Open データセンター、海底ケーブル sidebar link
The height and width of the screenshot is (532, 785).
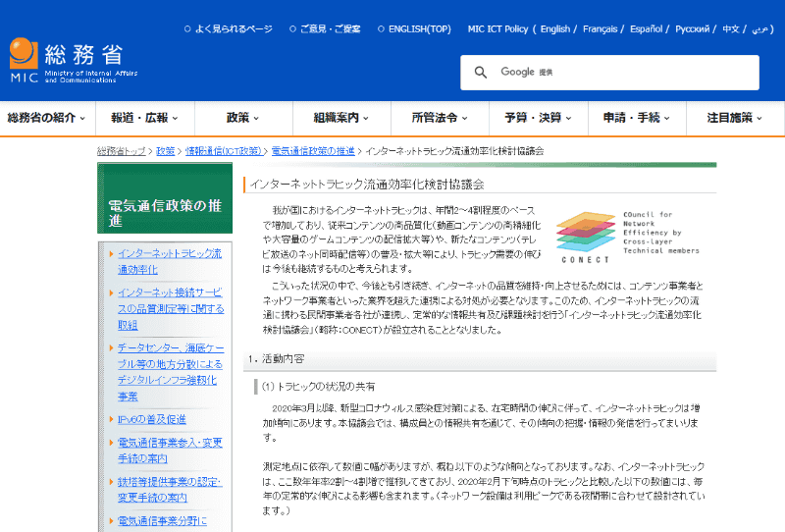pyautogui.click(x=171, y=372)
